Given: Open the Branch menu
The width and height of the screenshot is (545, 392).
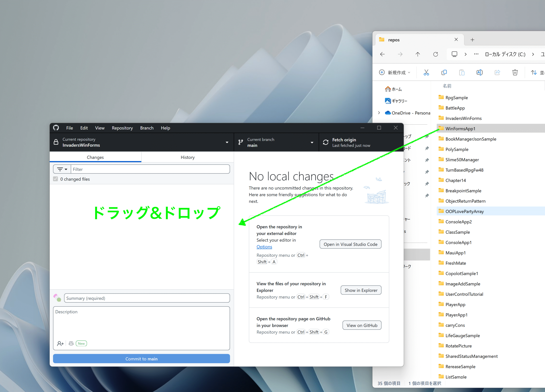Looking at the screenshot, I should [147, 128].
